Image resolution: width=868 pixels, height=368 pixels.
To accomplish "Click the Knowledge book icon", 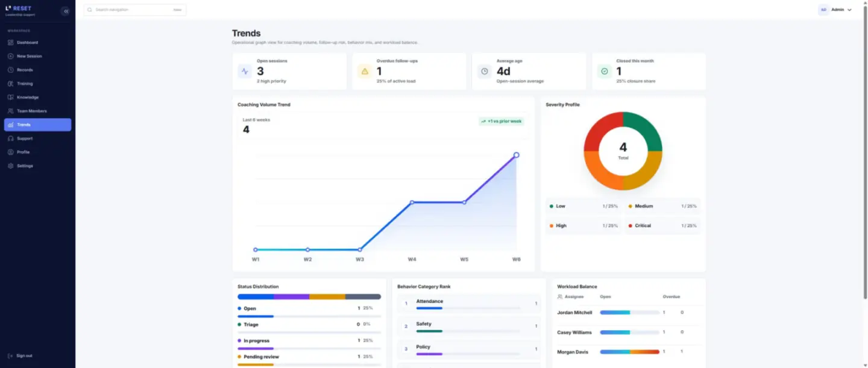I will 11,97.
